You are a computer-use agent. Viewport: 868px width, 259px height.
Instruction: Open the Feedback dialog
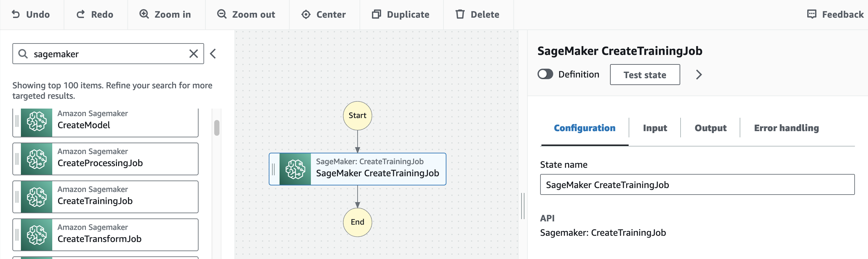coord(835,14)
